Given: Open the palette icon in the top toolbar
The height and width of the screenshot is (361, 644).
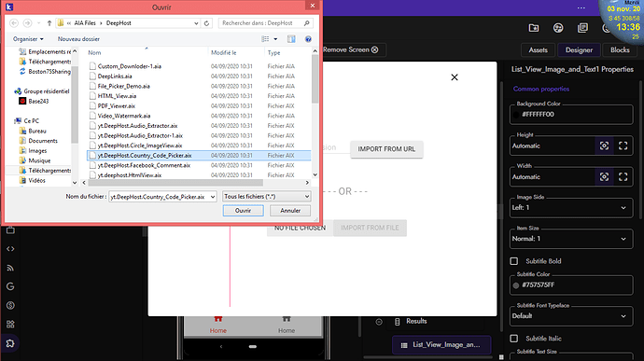Looking at the screenshot, I should [x=558, y=28].
